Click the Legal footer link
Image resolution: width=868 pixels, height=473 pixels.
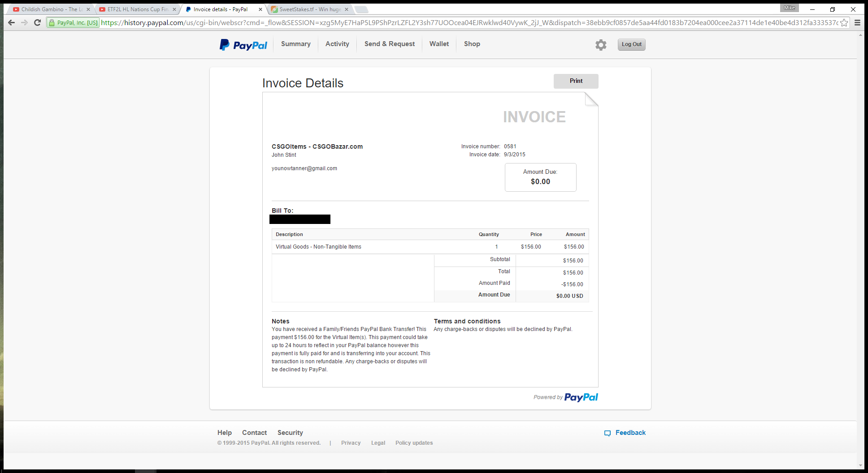[x=378, y=443]
